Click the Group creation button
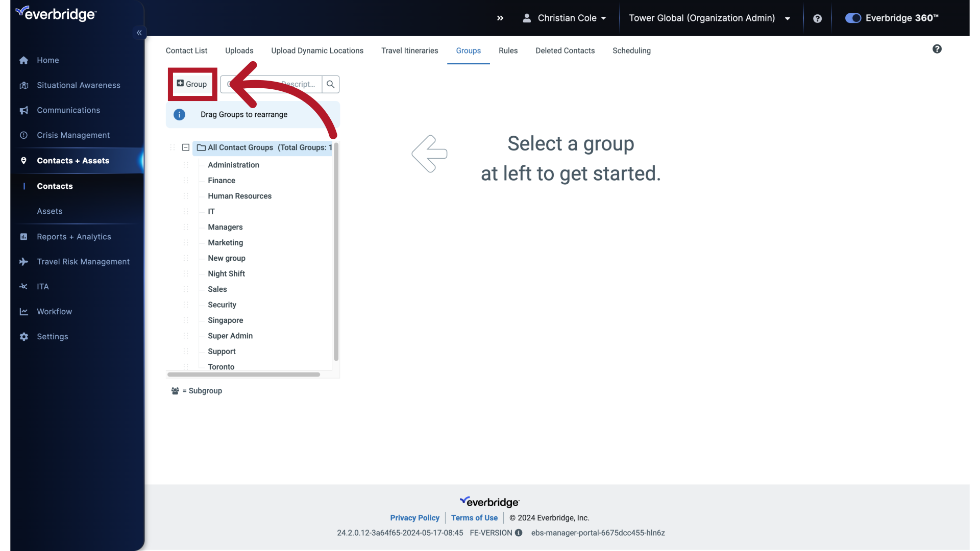 click(x=192, y=84)
